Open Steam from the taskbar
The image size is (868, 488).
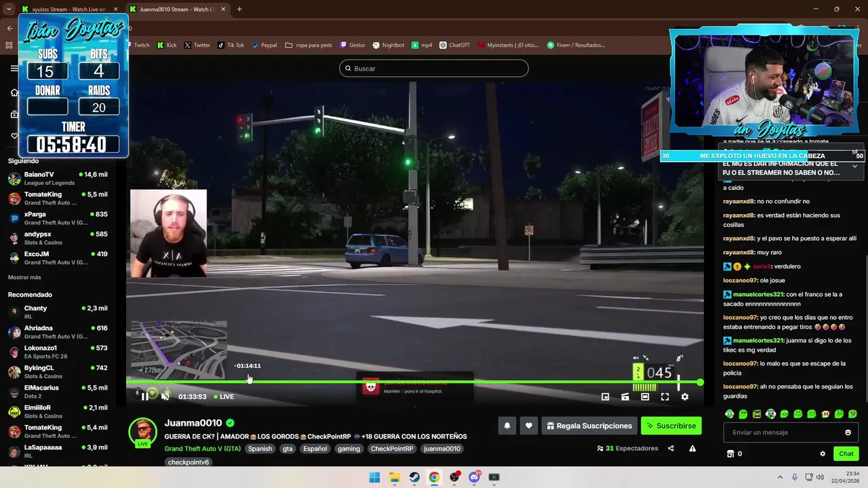pyautogui.click(x=414, y=477)
